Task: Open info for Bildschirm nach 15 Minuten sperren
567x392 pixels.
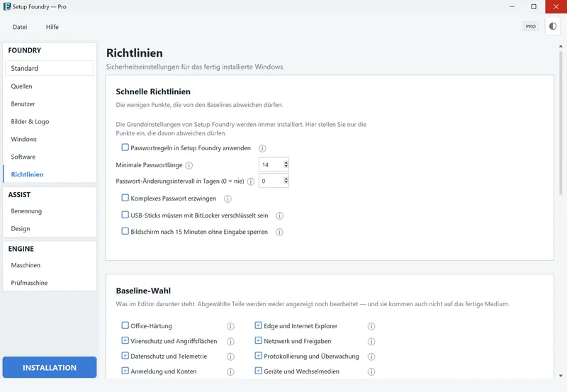Action: [279, 233]
